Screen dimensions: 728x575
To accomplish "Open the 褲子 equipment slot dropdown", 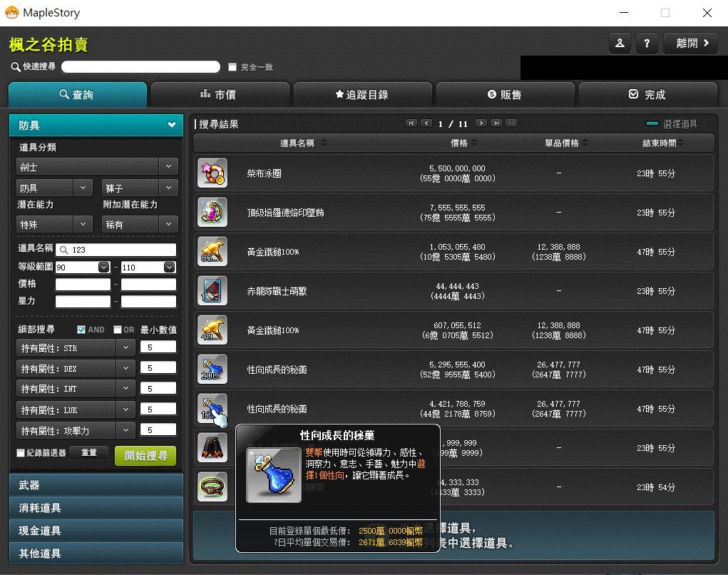I will [x=139, y=188].
